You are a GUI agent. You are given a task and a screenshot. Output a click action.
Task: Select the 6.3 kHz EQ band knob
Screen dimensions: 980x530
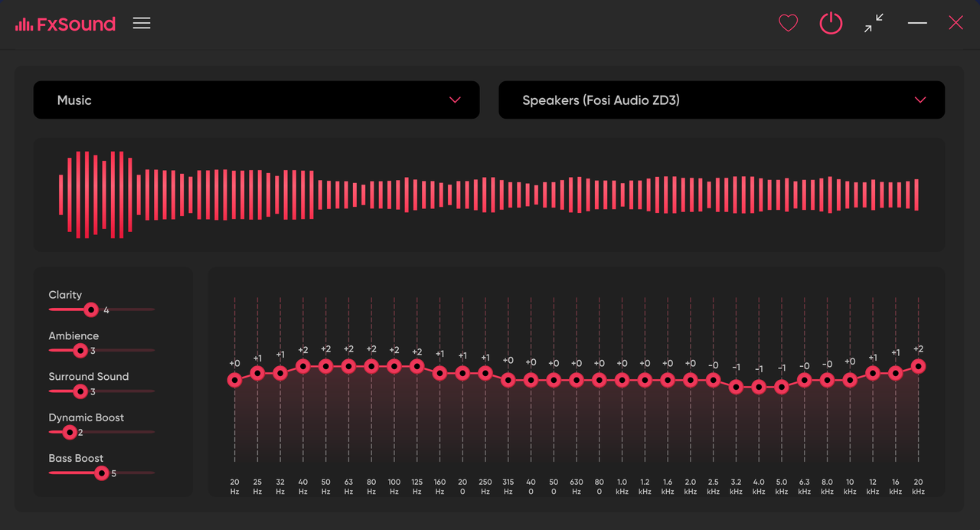[804, 380]
